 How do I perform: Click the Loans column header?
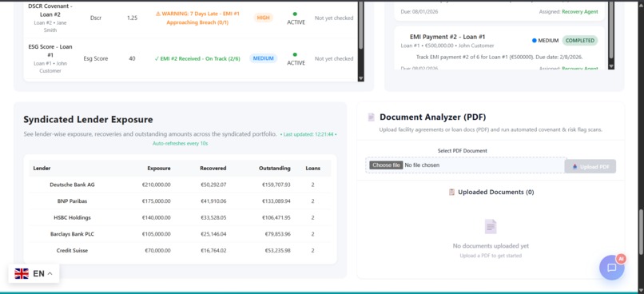313,169
